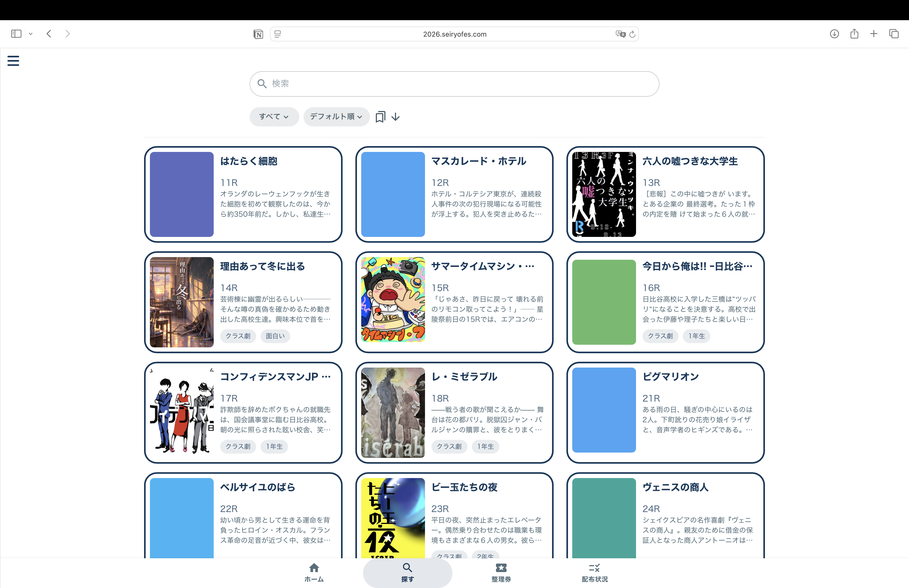
Task: Open the Share menu
Action: [x=855, y=33]
